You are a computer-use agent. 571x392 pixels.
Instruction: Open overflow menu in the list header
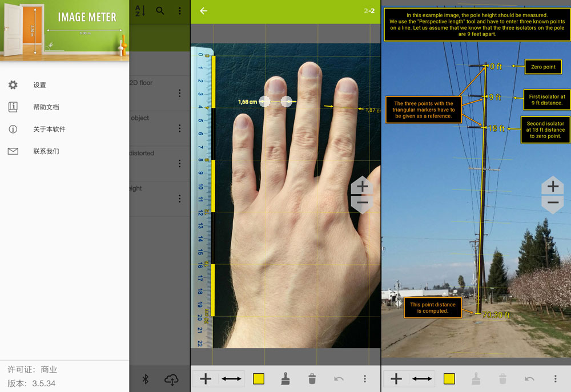(179, 11)
